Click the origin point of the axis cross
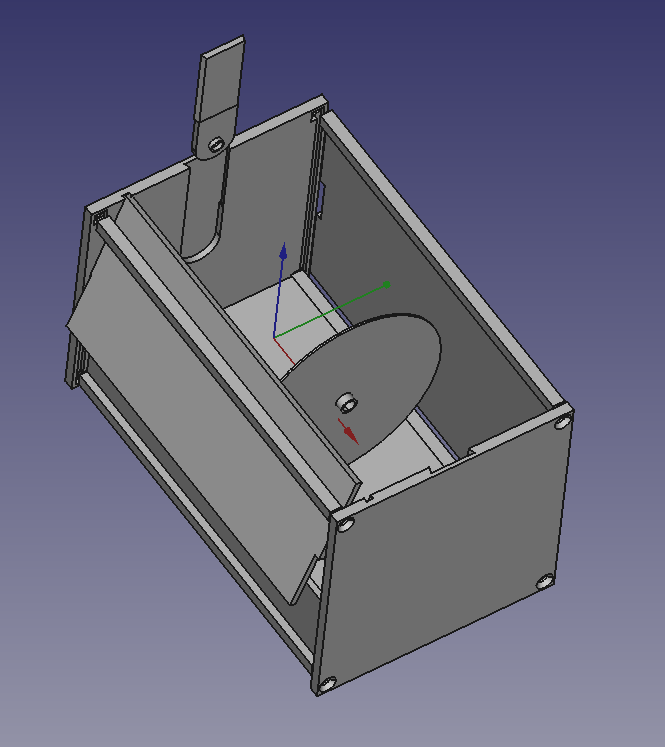 tap(275, 337)
